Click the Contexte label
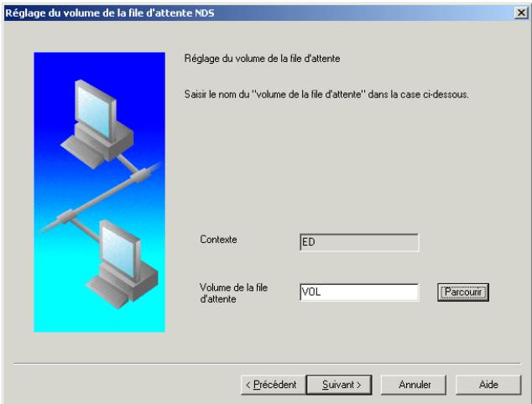 [218, 239]
